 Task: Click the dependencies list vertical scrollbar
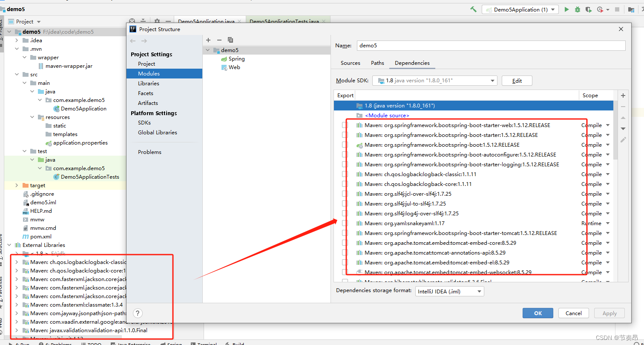(x=615, y=130)
